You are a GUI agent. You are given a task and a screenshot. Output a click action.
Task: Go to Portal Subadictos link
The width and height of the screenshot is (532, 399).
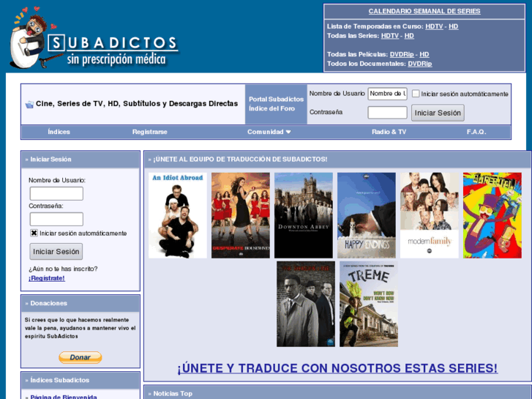coord(276,99)
